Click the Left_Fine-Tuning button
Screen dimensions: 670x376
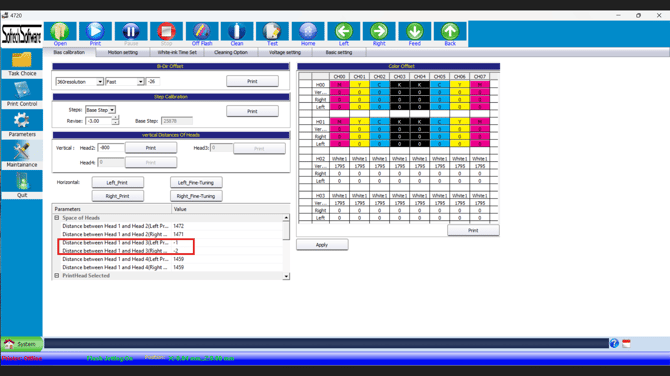click(196, 182)
